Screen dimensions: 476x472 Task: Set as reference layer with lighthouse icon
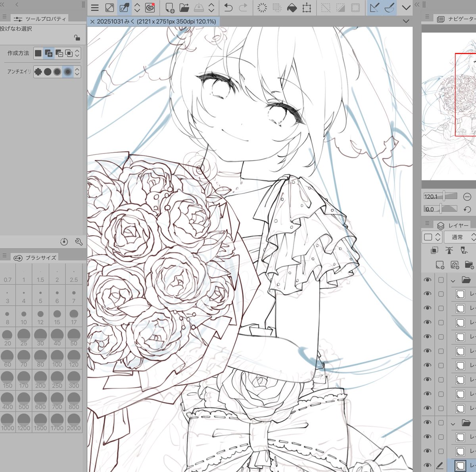tap(449, 250)
